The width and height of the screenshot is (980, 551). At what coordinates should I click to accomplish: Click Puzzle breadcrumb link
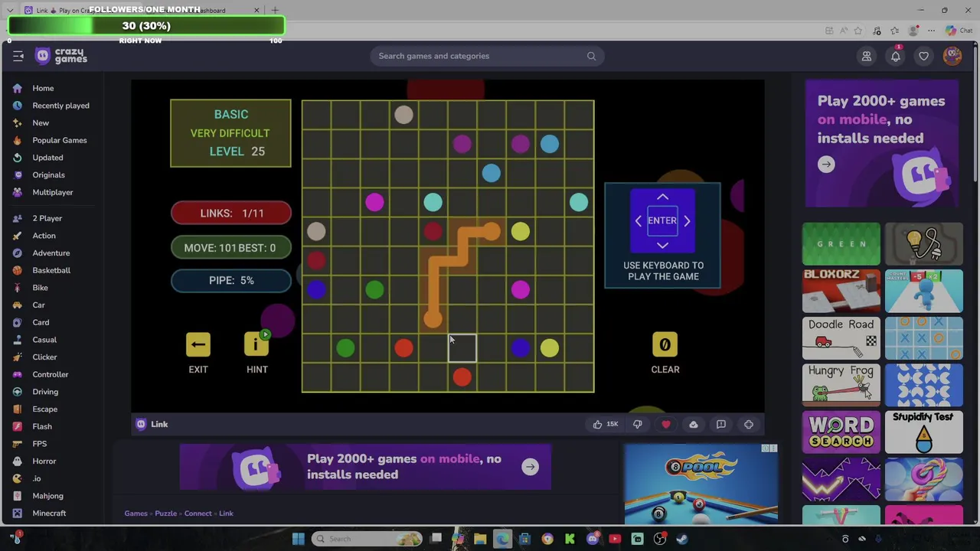pos(165,514)
